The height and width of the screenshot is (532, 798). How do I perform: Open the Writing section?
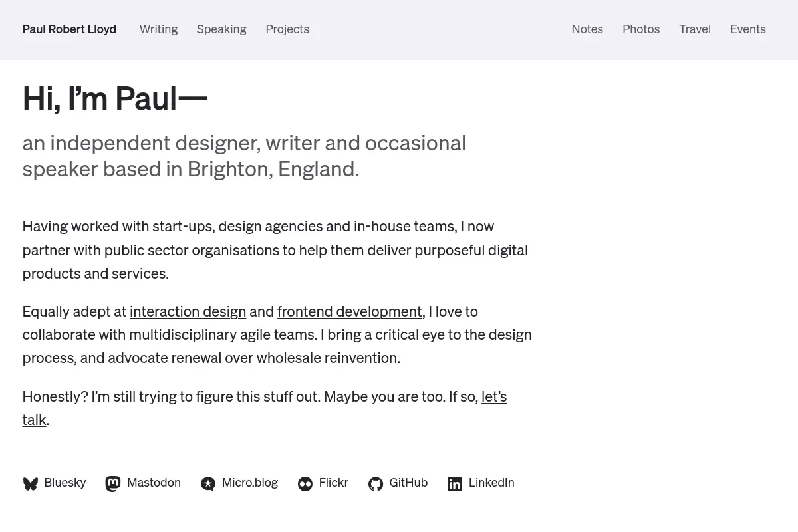[x=158, y=29]
